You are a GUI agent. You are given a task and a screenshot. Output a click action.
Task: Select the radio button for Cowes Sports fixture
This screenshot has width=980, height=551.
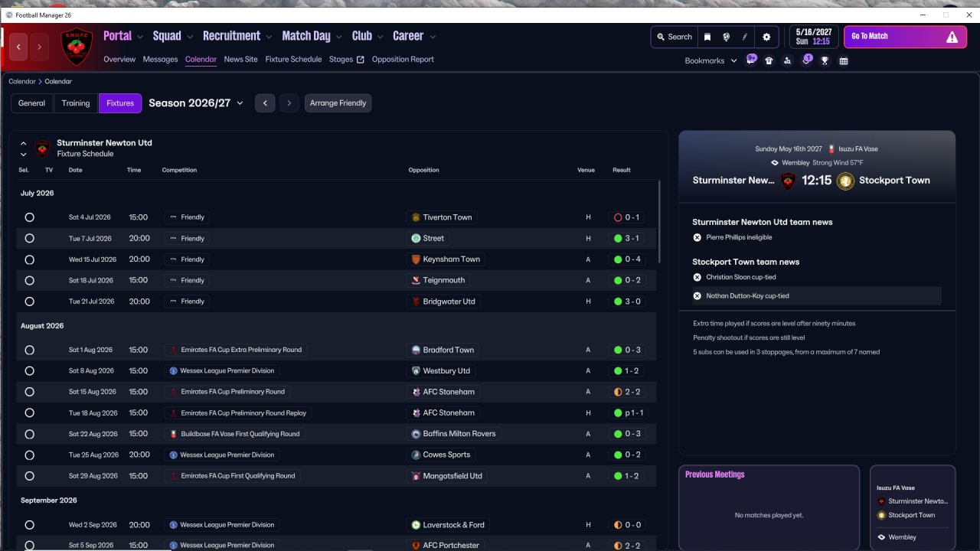coord(29,455)
